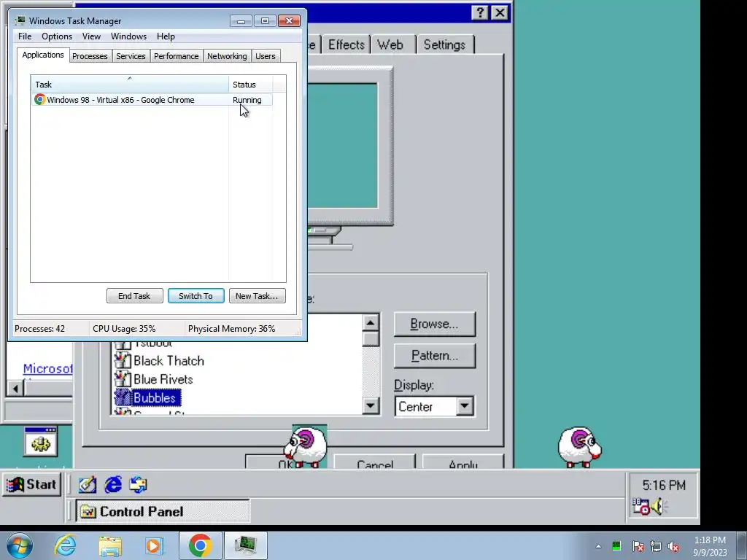Open the File menu in Task Manager
The image size is (747, 560).
tap(25, 36)
